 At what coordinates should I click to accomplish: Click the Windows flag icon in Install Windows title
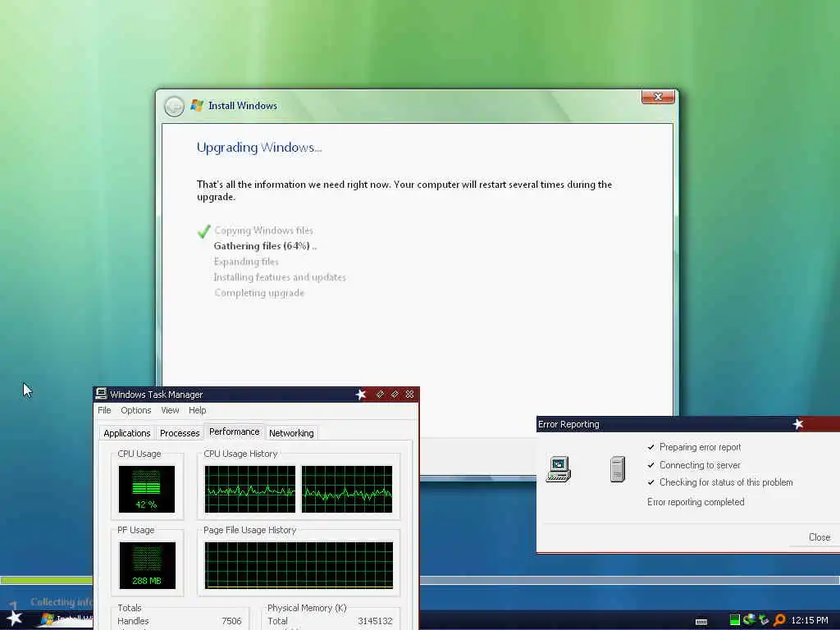[197, 105]
